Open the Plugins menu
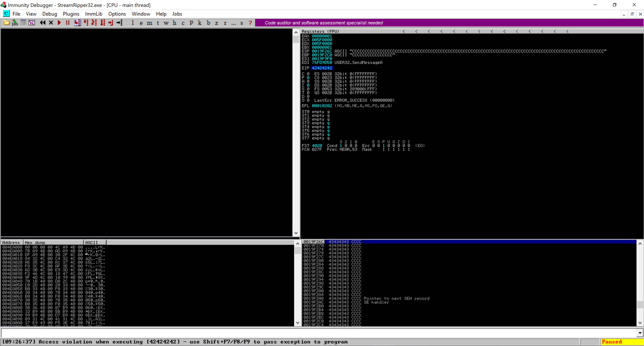 coord(71,14)
